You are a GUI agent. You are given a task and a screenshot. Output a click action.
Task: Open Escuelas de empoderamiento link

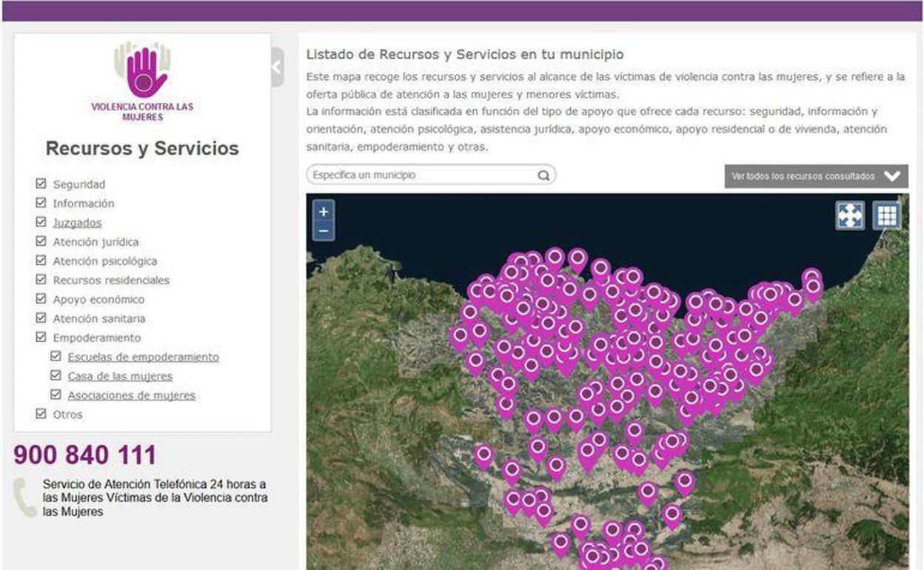[143, 357]
